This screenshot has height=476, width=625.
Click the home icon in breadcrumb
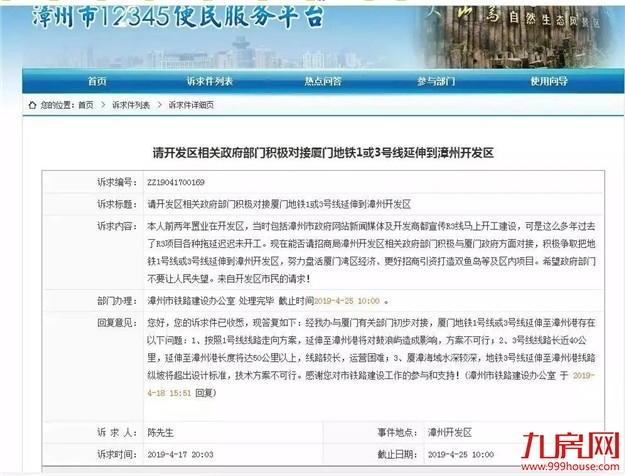point(32,105)
